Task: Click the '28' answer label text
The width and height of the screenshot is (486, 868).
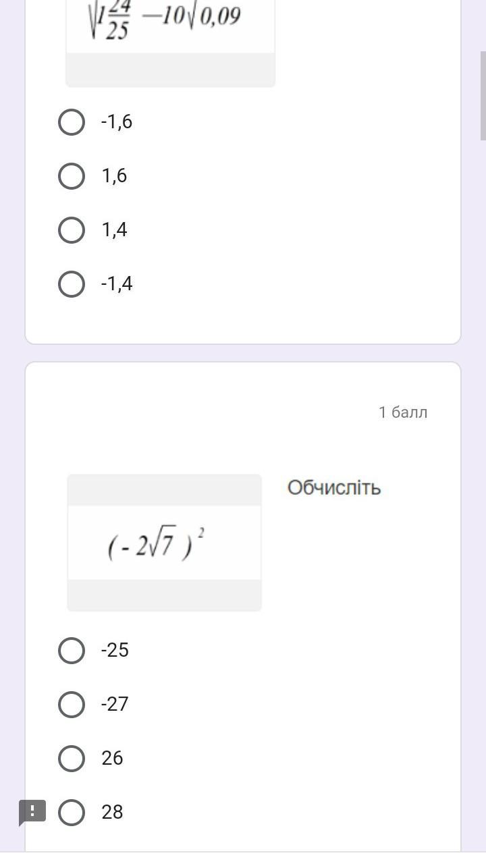Action: [x=112, y=812]
